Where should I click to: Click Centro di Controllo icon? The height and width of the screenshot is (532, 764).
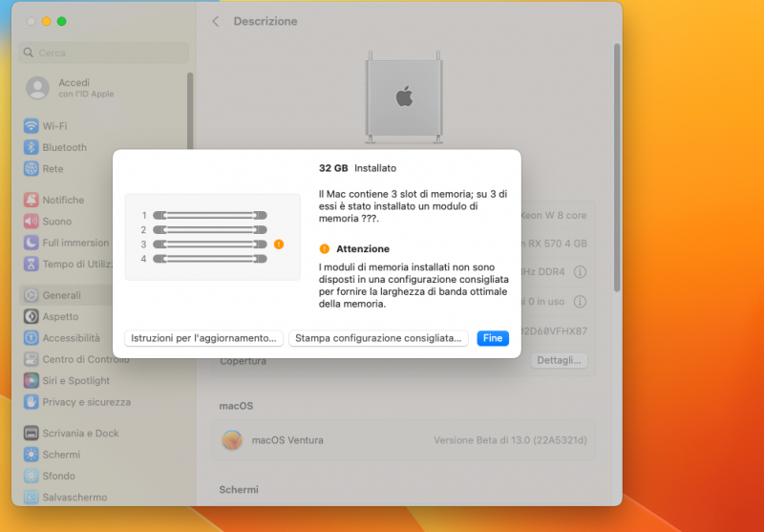pyautogui.click(x=32, y=359)
